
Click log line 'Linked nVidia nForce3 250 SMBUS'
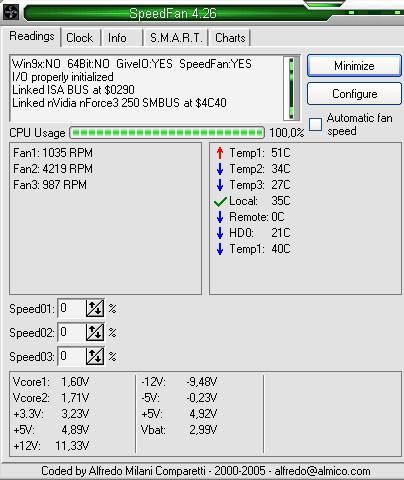point(119,103)
